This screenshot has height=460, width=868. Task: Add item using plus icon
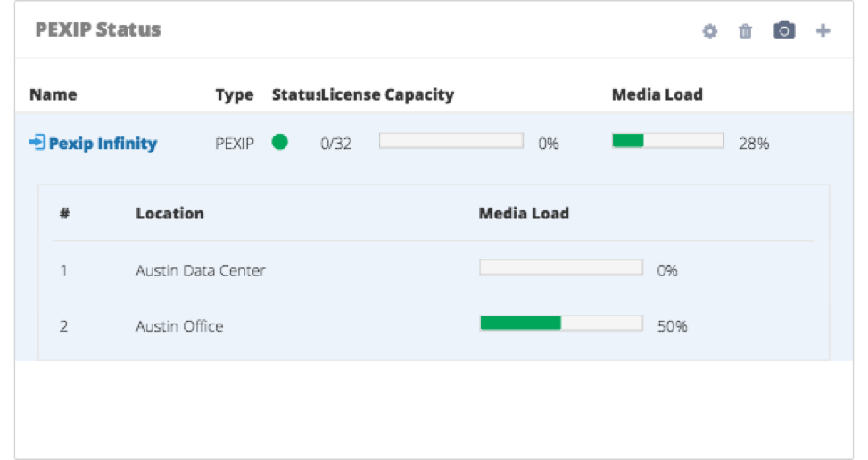coord(823,31)
